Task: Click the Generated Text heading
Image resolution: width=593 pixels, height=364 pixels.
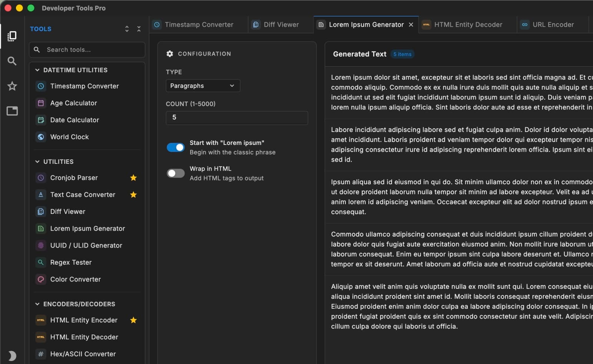Action: pyautogui.click(x=360, y=54)
